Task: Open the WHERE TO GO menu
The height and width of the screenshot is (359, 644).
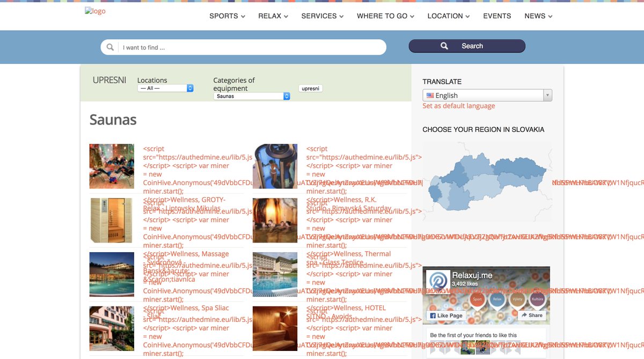Action: (x=385, y=16)
